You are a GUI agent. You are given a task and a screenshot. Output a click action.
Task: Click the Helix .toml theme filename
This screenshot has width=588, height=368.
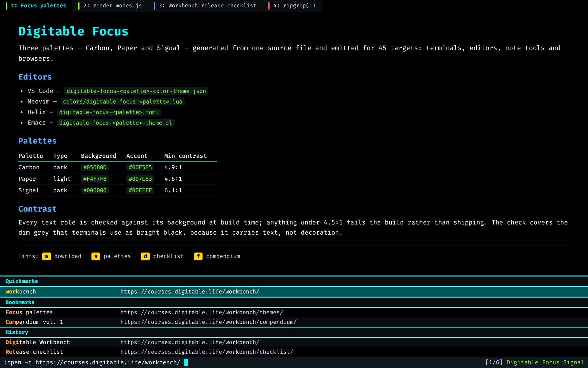[109, 112]
